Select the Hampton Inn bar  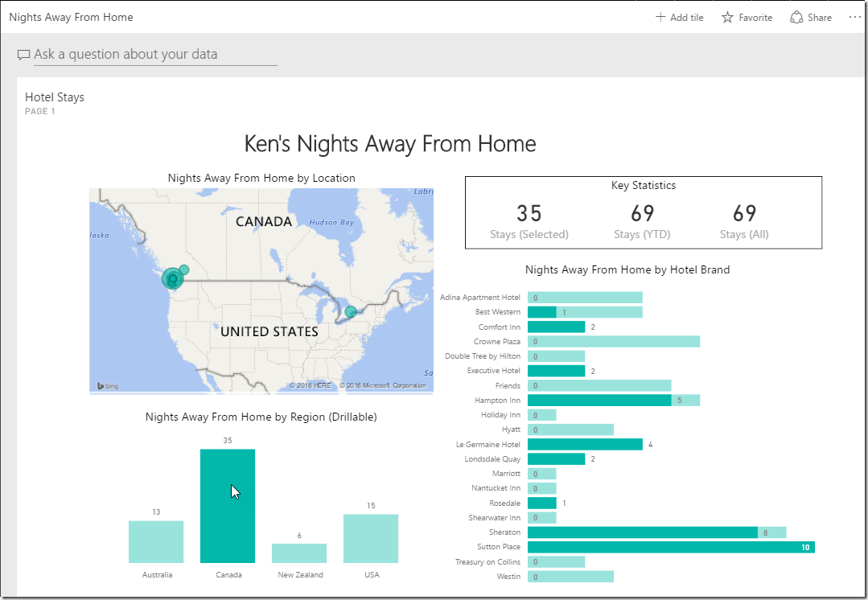click(613, 401)
